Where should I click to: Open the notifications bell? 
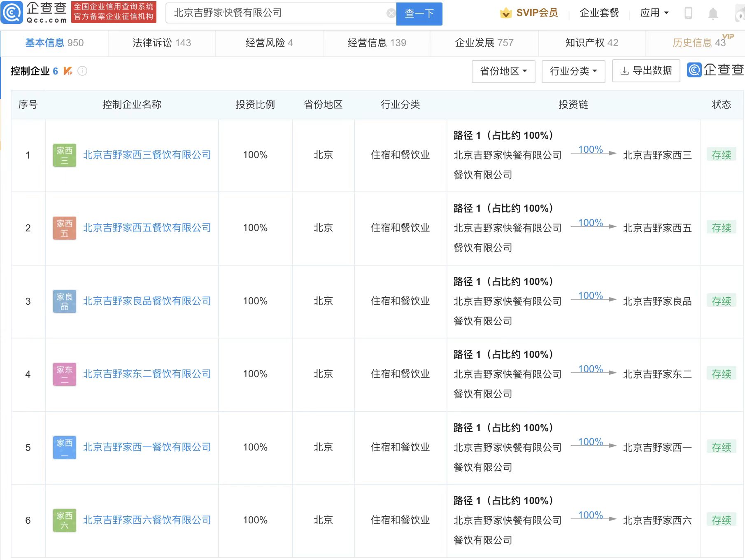(x=713, y=14)
